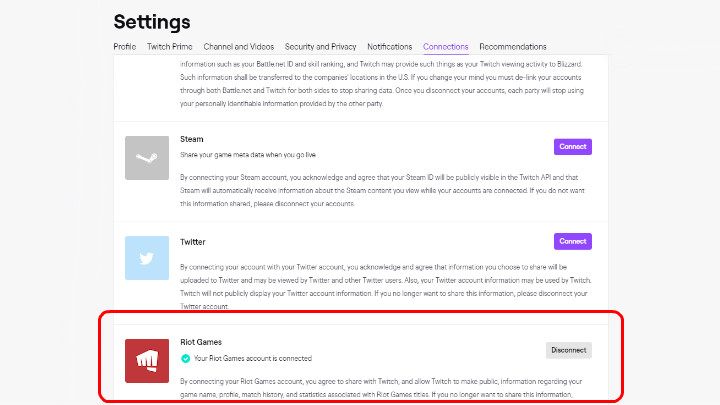Switch to the Twitch Prime tab
This screenshot has height=405, width=720.
(x=170, y=47)
